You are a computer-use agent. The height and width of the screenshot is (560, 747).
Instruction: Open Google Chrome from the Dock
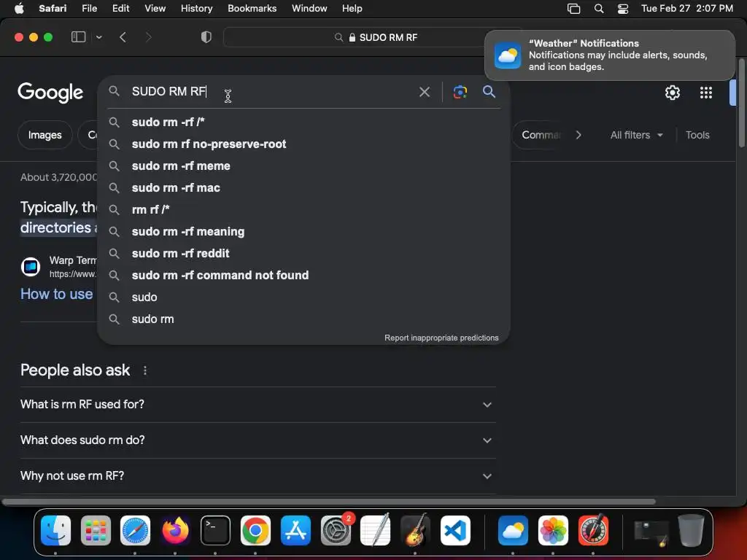pos(255,531)
